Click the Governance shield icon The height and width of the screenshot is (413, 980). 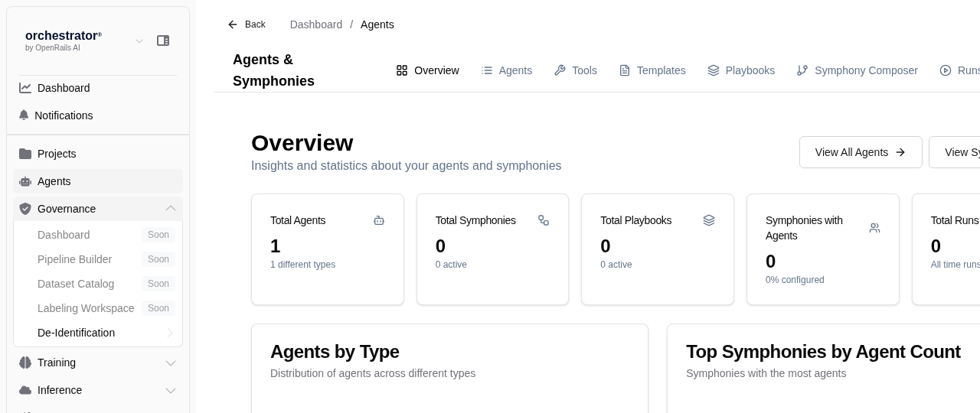(x=25, y=209)
